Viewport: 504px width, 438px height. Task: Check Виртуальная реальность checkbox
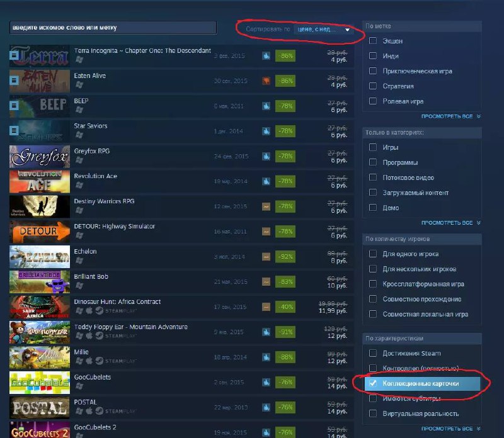[373, 413]
